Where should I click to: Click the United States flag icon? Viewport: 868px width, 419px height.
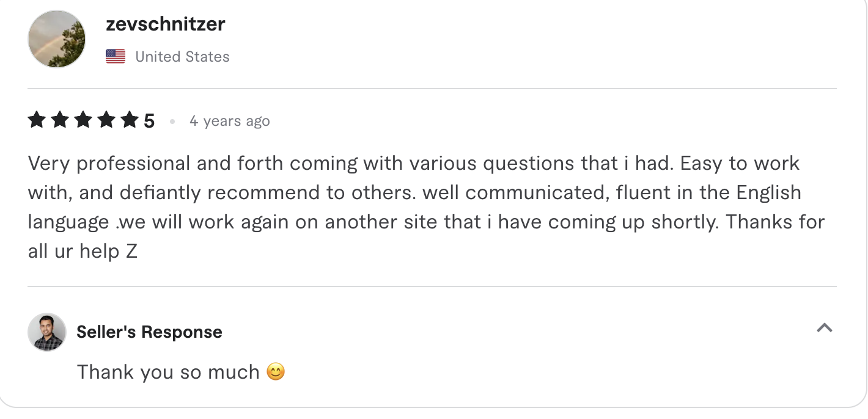pyautogui.click(x=115, y=56)
